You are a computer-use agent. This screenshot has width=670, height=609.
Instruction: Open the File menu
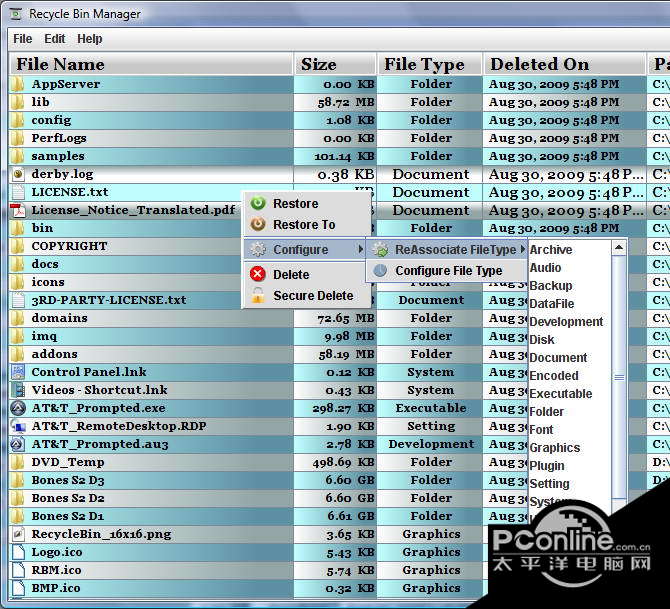click(x=23, y=39)
